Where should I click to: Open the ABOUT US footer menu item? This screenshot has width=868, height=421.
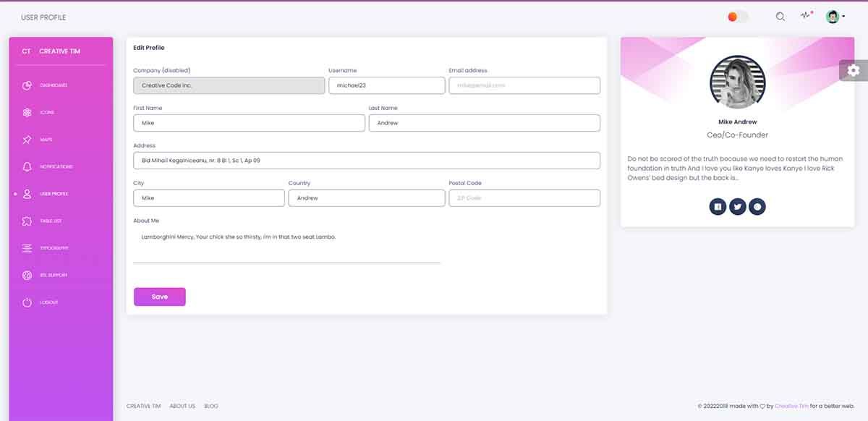pos(182,406)
